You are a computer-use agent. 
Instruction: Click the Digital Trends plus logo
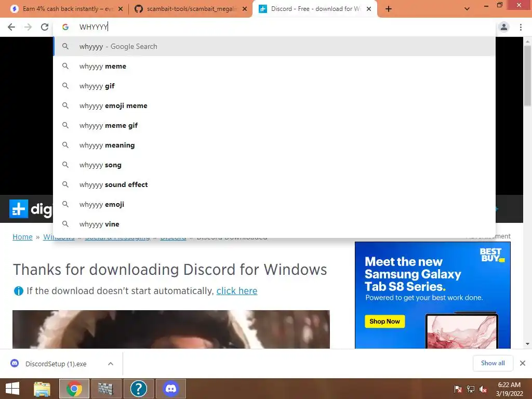pos(19,209)
